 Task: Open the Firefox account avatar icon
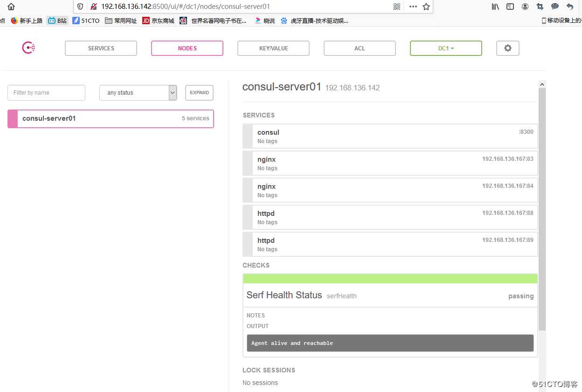(525, 7)
